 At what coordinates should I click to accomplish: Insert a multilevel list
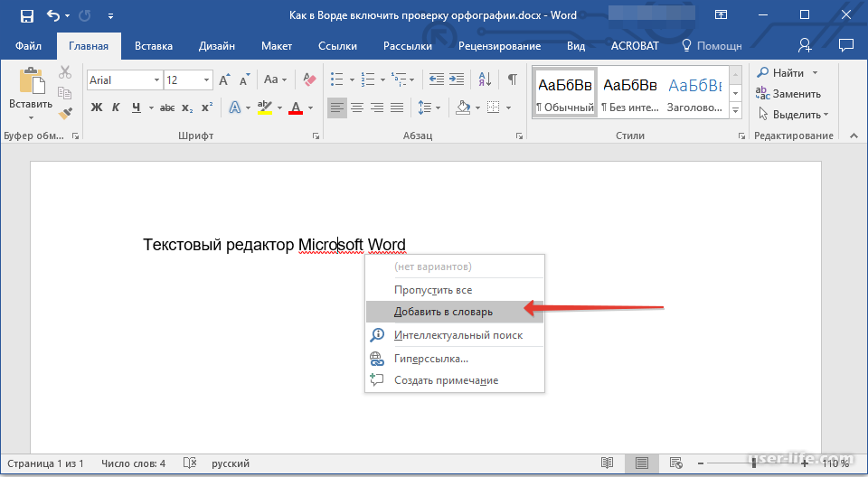point(399,79)
